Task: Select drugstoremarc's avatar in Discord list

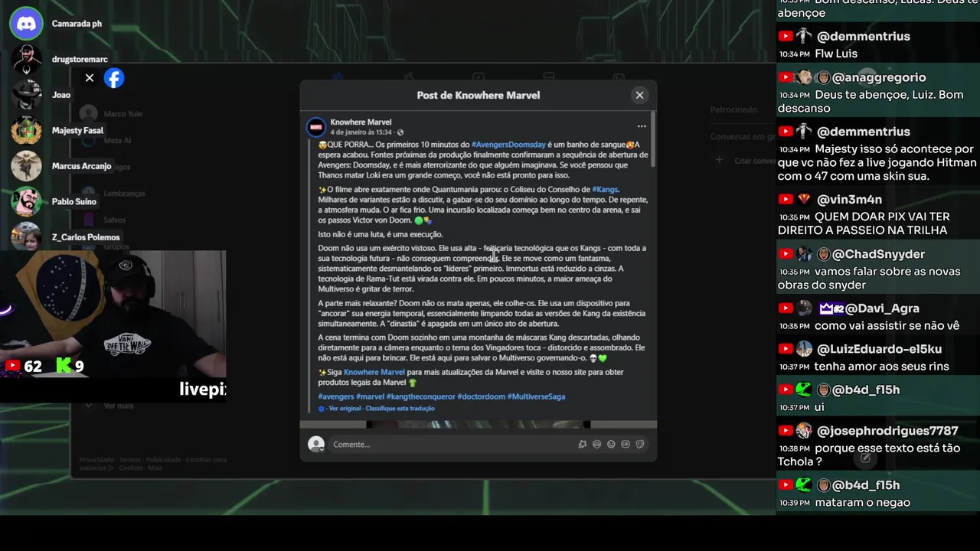Action: click(x=26, y=59)
